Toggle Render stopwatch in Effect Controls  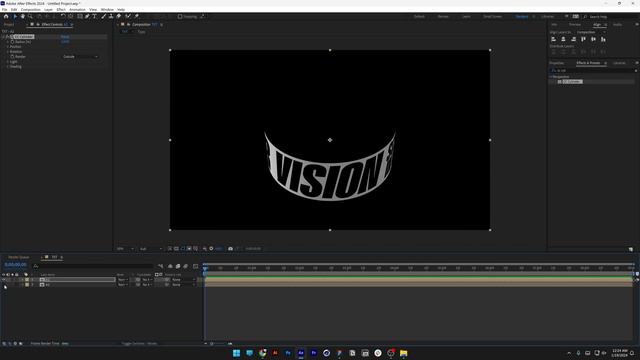[x=12, y=57]
